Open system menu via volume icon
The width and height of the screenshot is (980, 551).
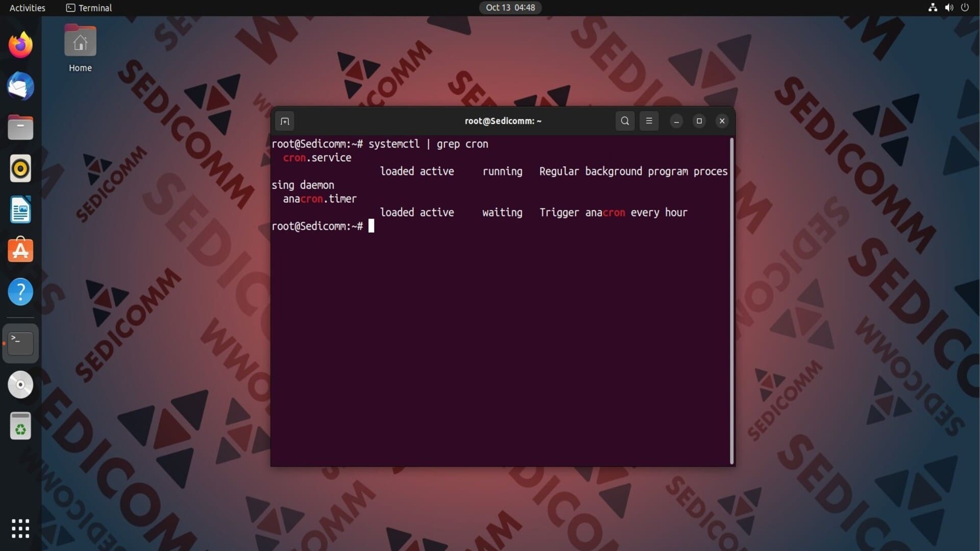click(x=949, y=8)
